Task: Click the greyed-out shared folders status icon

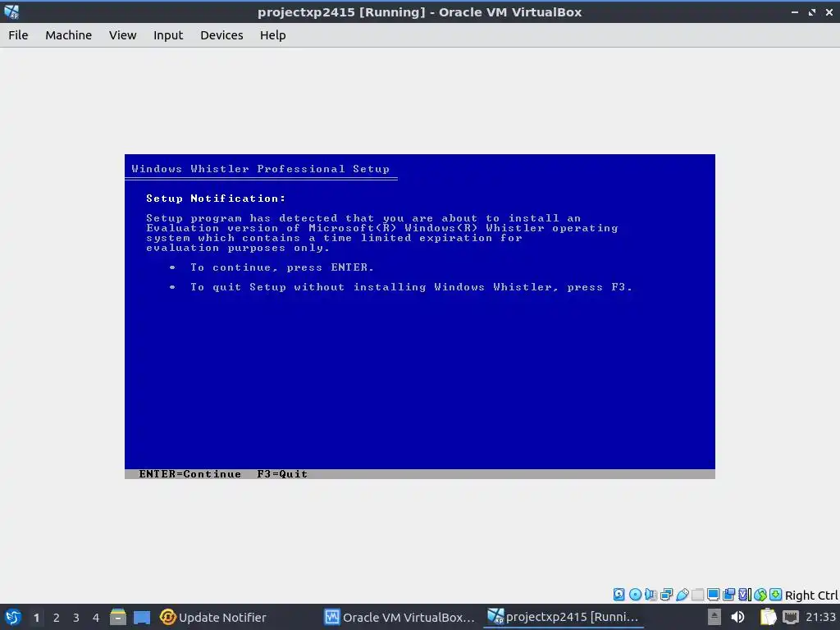Action: (697, 594)
